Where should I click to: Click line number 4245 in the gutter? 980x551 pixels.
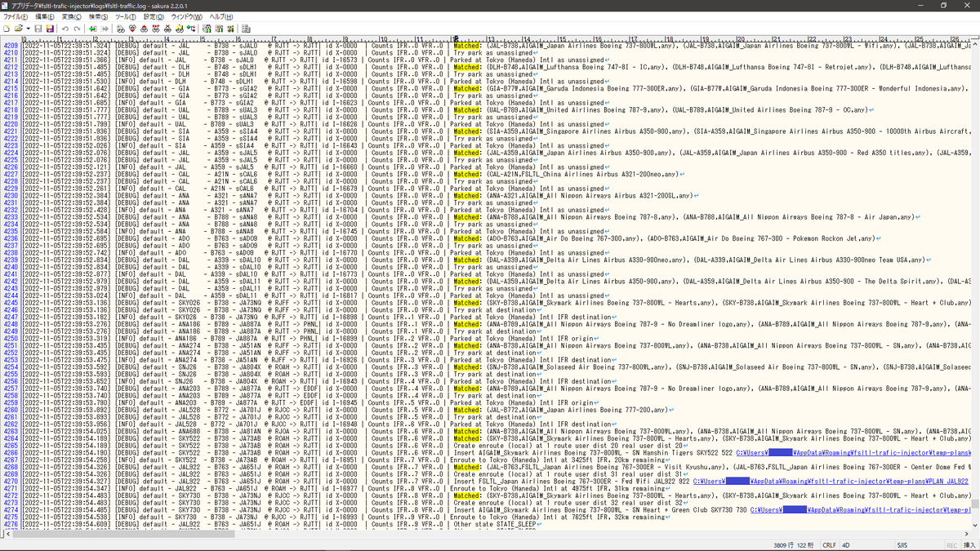point(11,303)
